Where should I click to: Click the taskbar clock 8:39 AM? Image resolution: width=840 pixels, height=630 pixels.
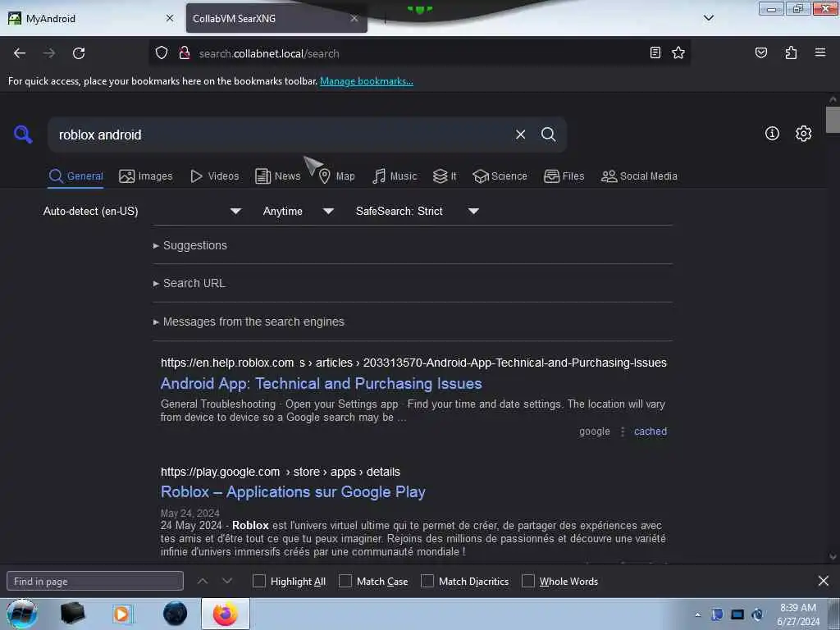[x=798, y=608]
